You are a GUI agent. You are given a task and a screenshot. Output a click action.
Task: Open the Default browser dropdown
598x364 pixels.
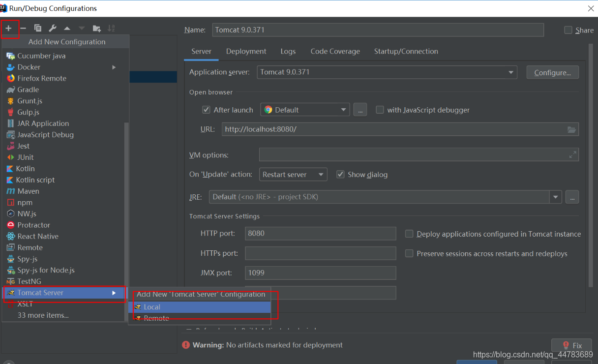(305, 110)
